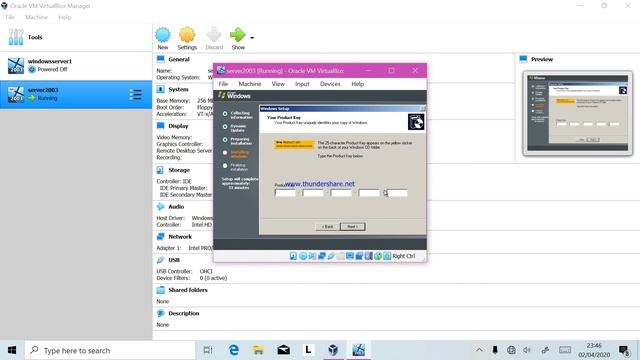This screenshot has height=360, width=640.
Task: Open the Mail app from the taskbar
Action: click(284, 350)
